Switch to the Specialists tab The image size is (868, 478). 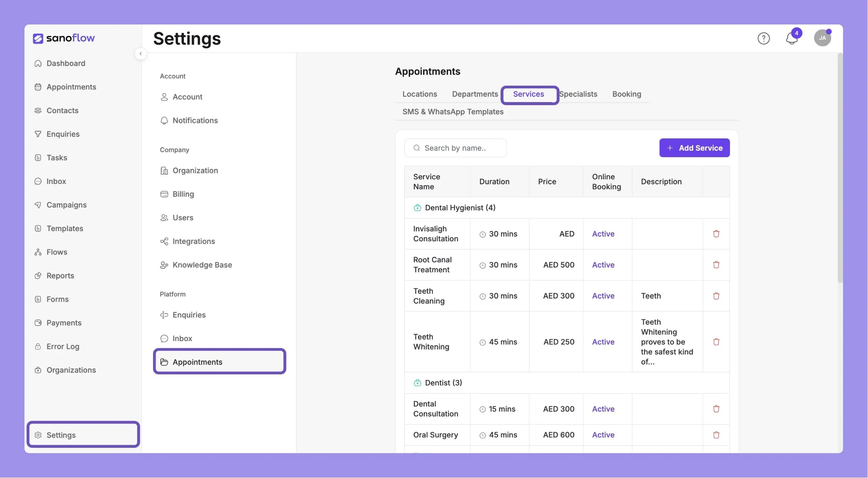tap(578, 94)
